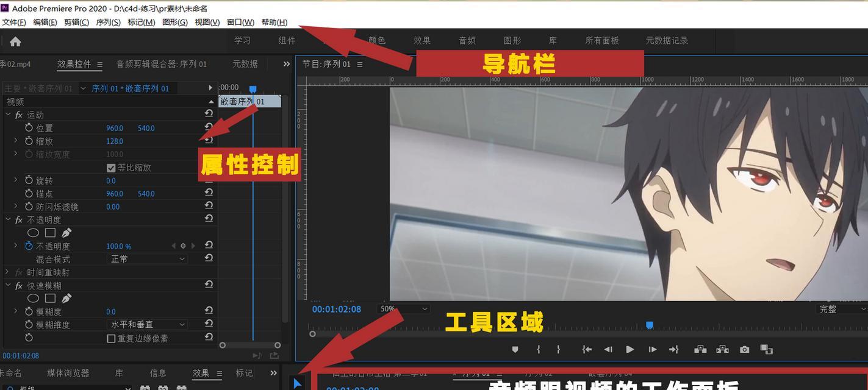This screenshot has width=868, height=390.
Task: Click the program monitor playhead marker
Action: click(x=650, y=325)
